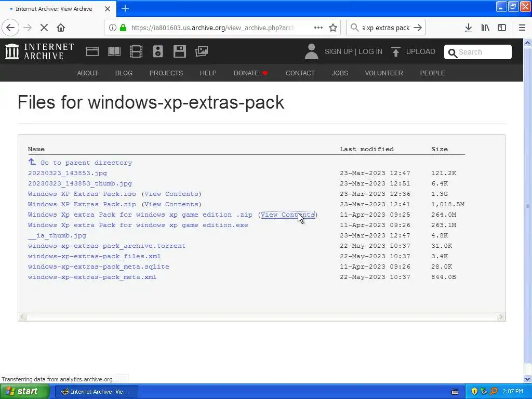Open the BLOG menu item
Viewport: 532px width, 399px height.
[x=124, y=73]
